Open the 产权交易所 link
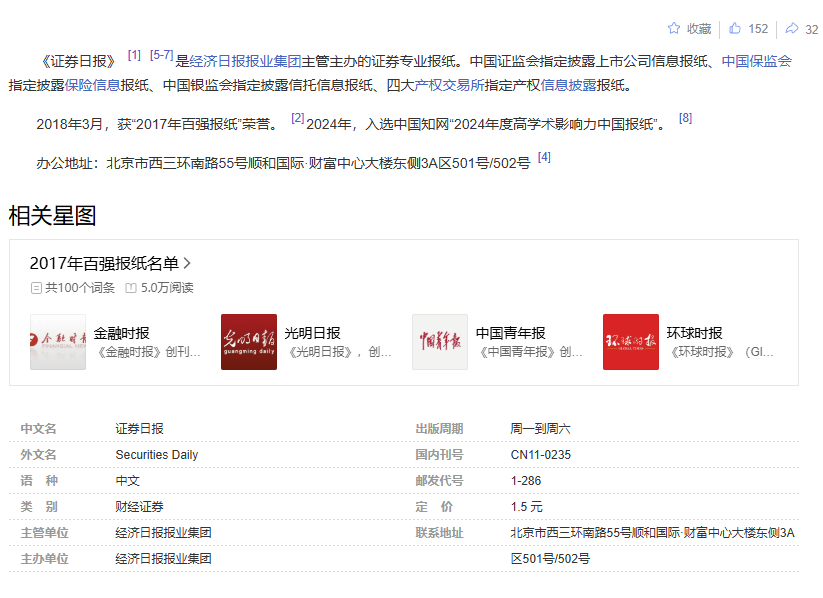This screenshot has height=598, width=823. pos(449,85)
